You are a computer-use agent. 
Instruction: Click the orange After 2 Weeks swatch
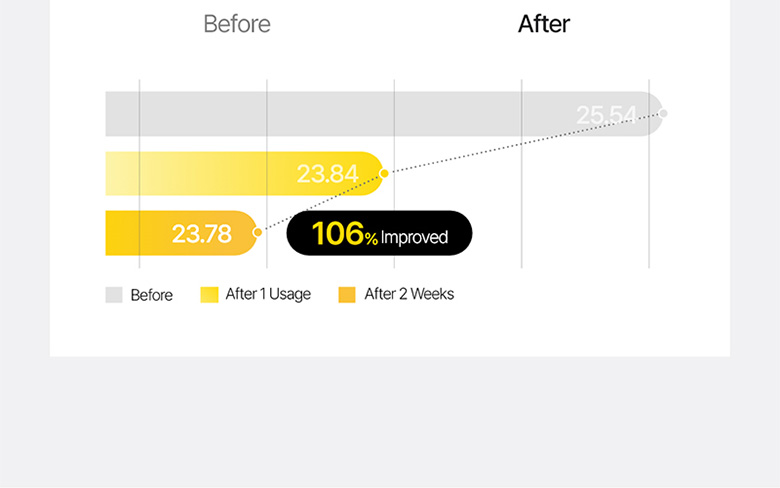(x=347, y=295)
